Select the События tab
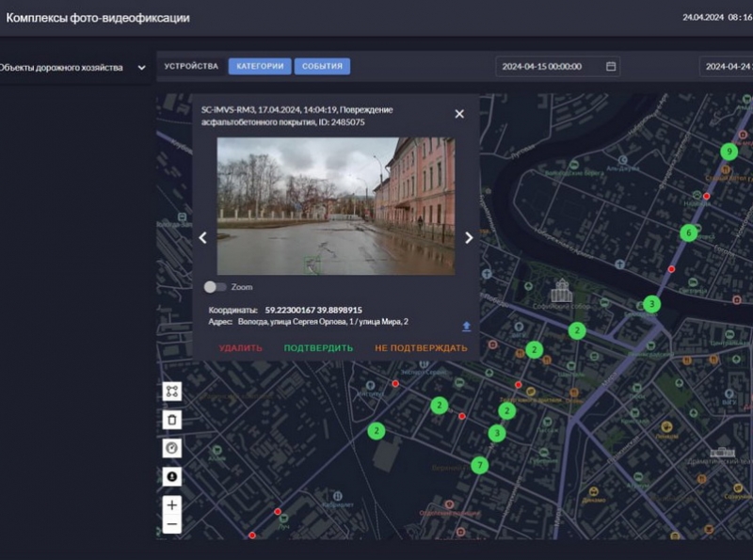This screenshot has height=560, width=753. [x=322, y=67]
